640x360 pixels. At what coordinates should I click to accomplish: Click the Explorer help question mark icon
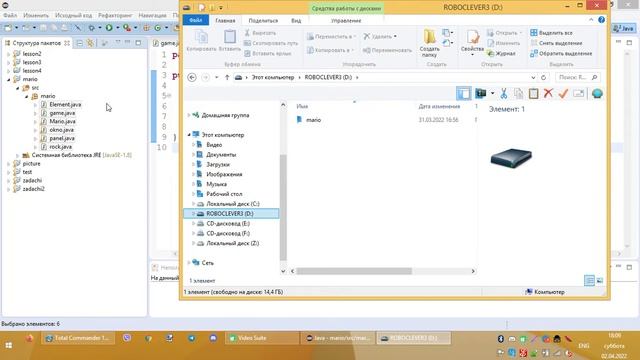point(601,20)
